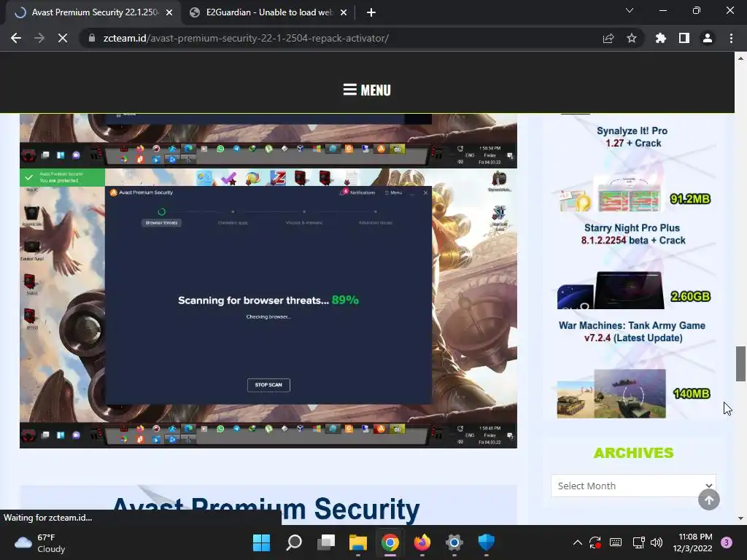Click the scrollbar down arrow
747x560 pixels.
(740, 518)
